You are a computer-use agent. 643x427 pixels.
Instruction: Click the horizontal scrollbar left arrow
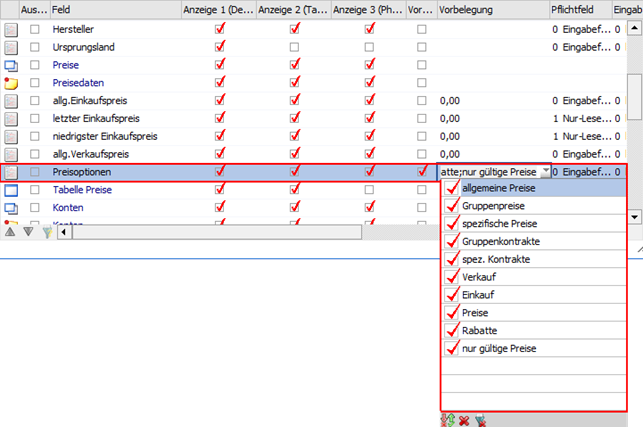(x=65, y=232)
